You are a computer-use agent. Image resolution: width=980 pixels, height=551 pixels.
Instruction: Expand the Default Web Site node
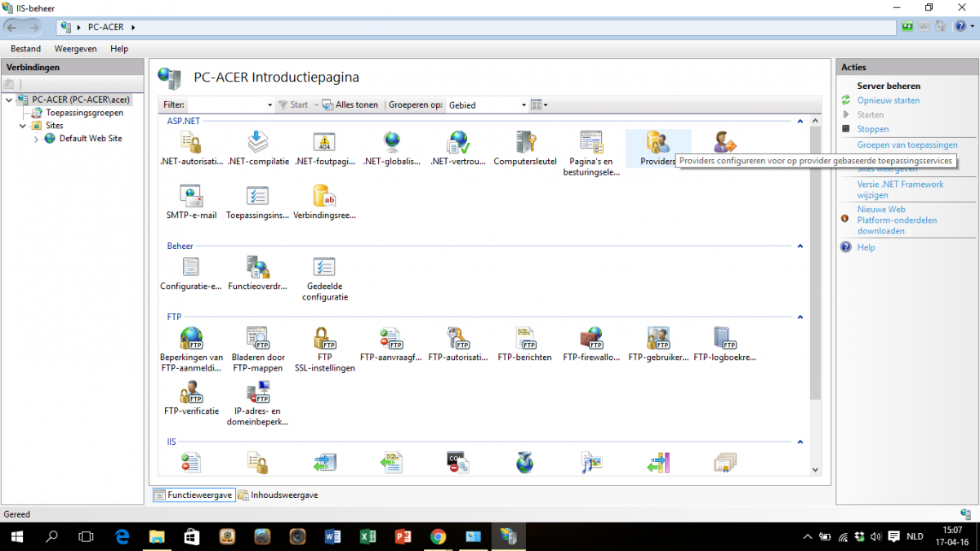point(36,139)
